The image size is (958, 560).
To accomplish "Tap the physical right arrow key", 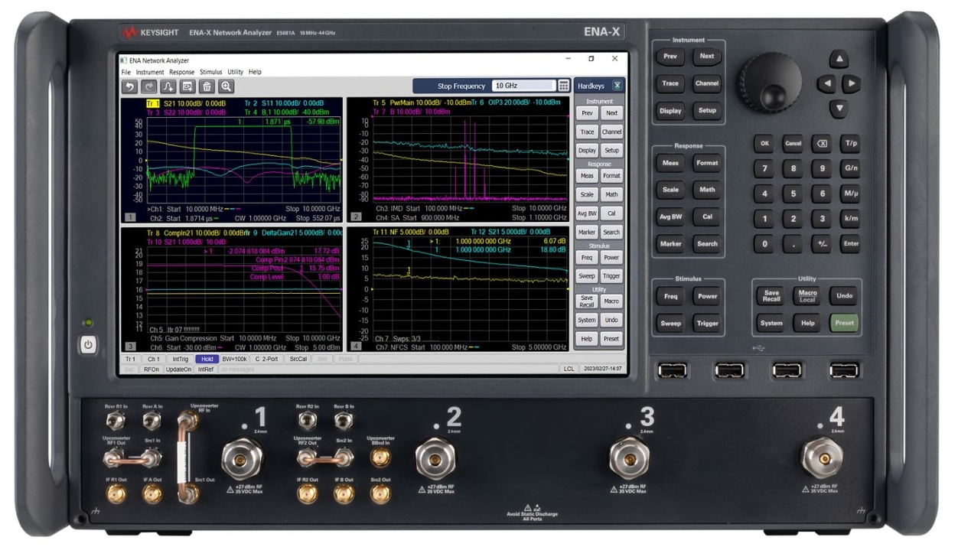I will (x=852, y=83).
